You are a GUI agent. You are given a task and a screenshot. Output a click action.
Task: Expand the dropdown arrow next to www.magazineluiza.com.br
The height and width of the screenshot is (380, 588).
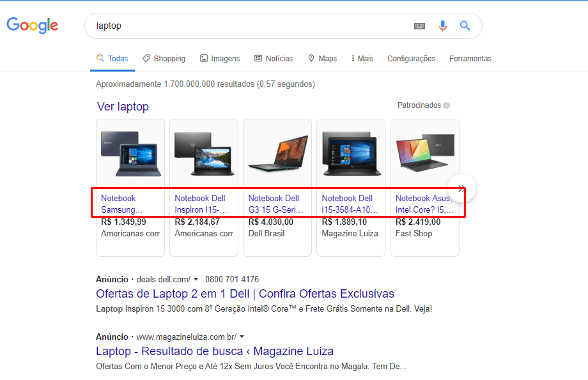click(x=242, y=337)
